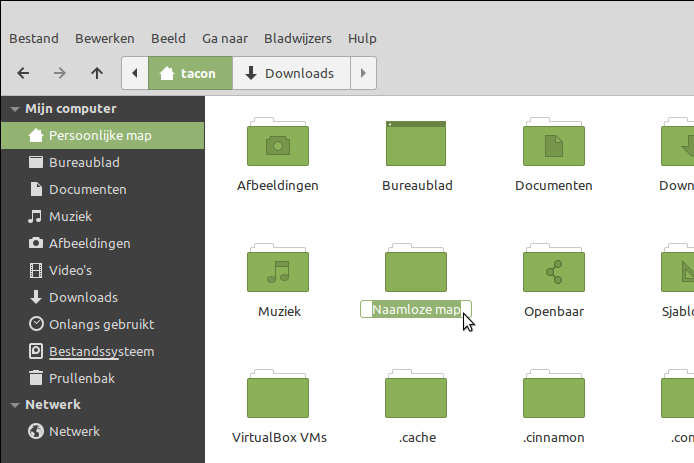The width and height of the screenshot is (694, 463).
Task: Open Prullenbak in the sidebar
Action: pyautogui.click(x=82, y=378)
